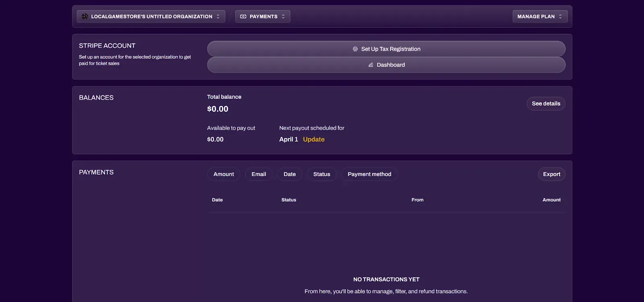Filter payments by Status
Screen dimensions: 644x302
pyautogui.click(x=322, y=174)
